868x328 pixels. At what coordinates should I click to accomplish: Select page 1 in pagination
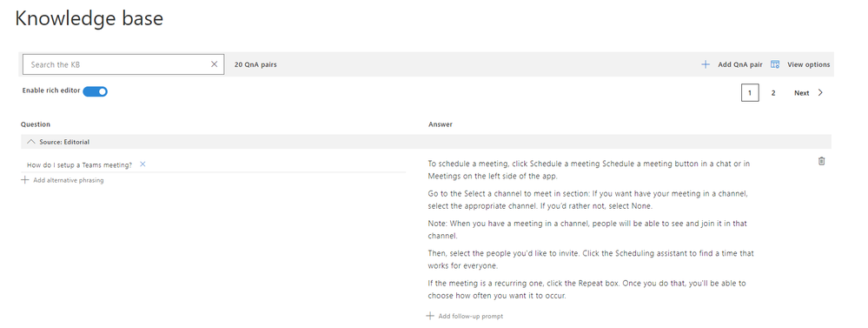pos(750,93)
